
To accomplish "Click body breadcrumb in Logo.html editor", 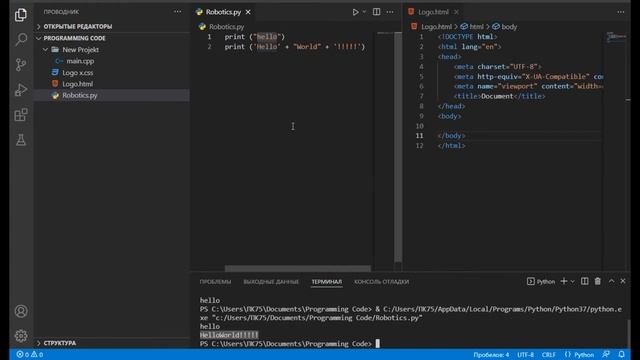I will pos(504,27).
